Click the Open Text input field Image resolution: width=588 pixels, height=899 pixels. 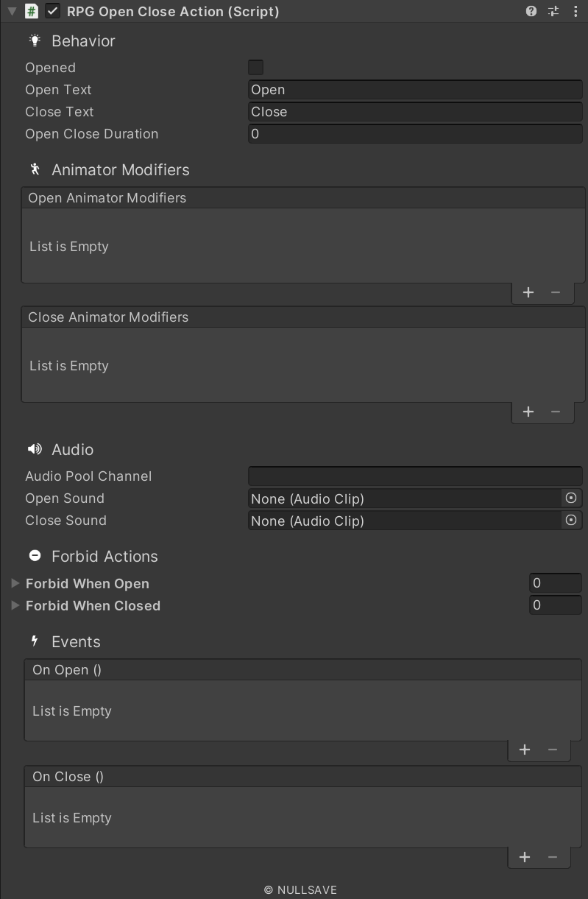click(415, 90)
